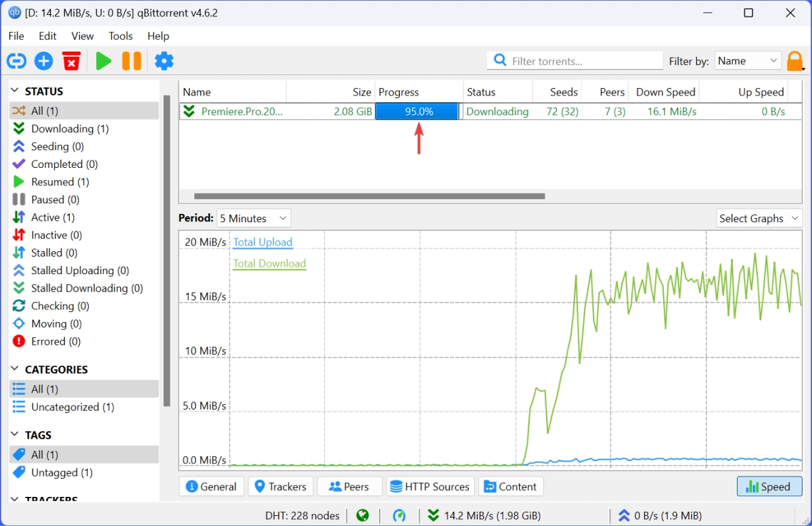The image size is (812, 526).
Task: Toggle the Speed tab button
Action: (769, 487)
